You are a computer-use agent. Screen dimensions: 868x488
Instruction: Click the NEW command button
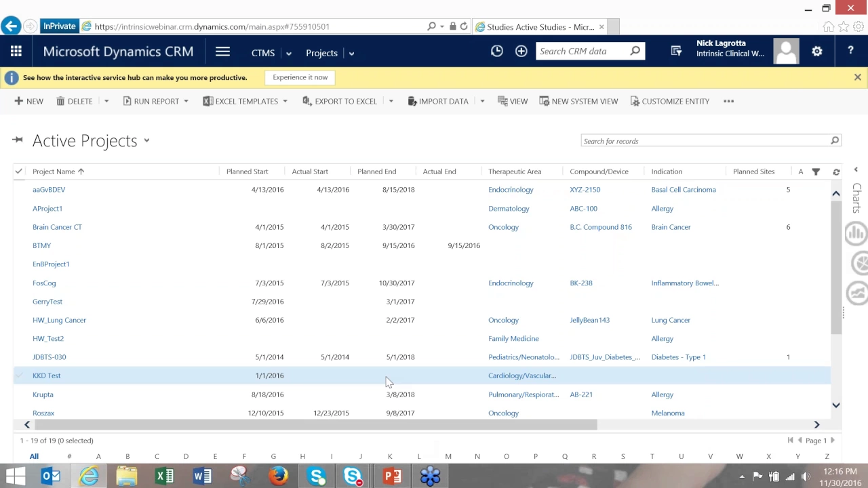pos(28,101)
